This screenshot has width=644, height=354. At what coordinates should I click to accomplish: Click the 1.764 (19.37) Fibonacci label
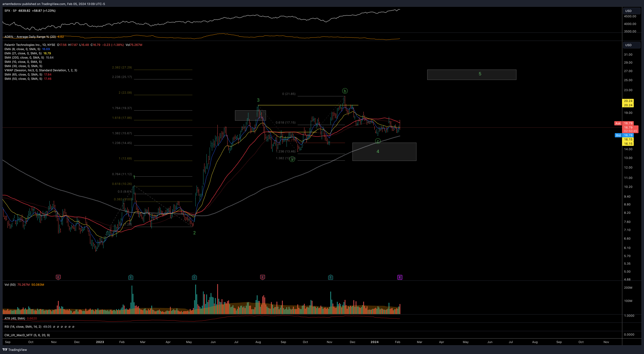tap(122, 108)
